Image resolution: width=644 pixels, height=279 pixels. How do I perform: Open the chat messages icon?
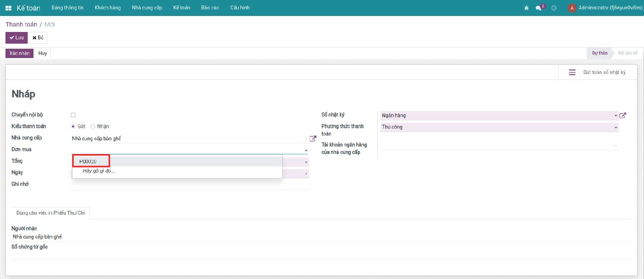pos(539,8)
